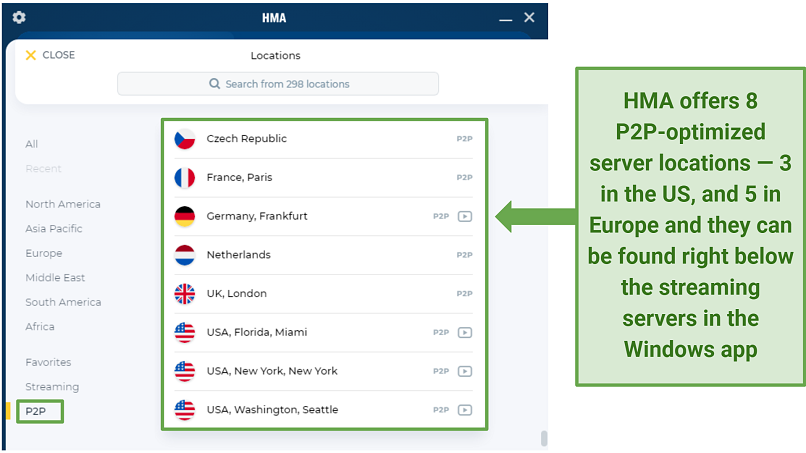Screen dimensions: 806x453
Task: Click P2P badge on Florida, Miami row
Action: (x=441, y=333)
